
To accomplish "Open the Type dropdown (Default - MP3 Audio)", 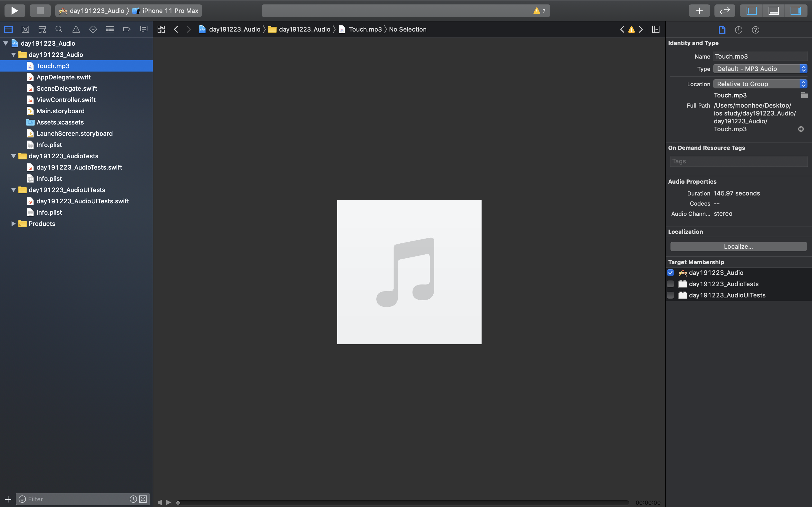I will 760,69.
